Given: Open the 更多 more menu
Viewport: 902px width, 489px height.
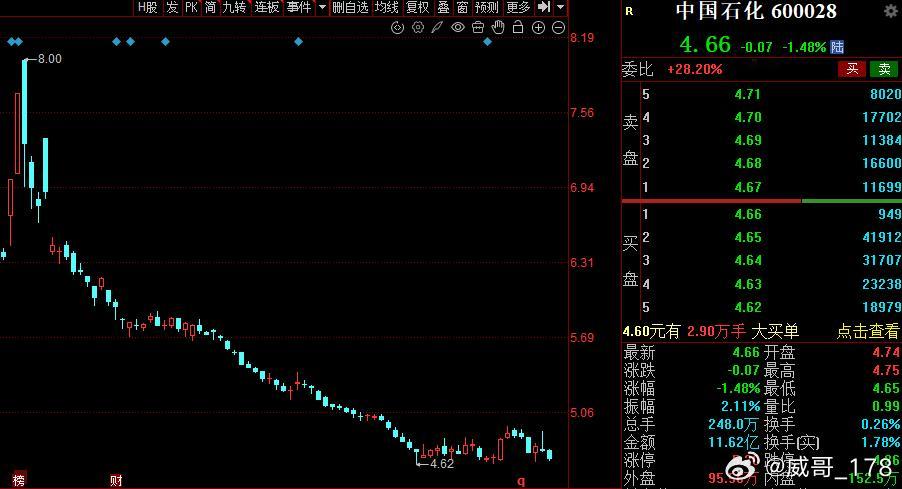Looking at the screenshot, I should [518, 7].
